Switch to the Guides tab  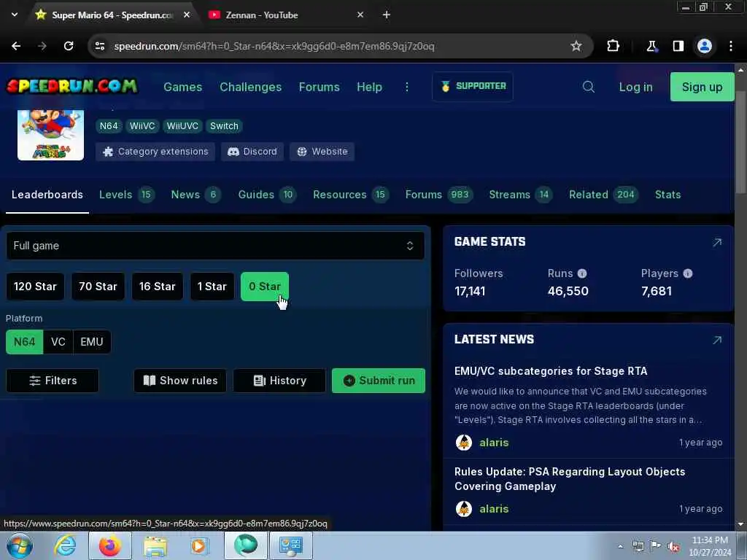(x=267, y=194)
